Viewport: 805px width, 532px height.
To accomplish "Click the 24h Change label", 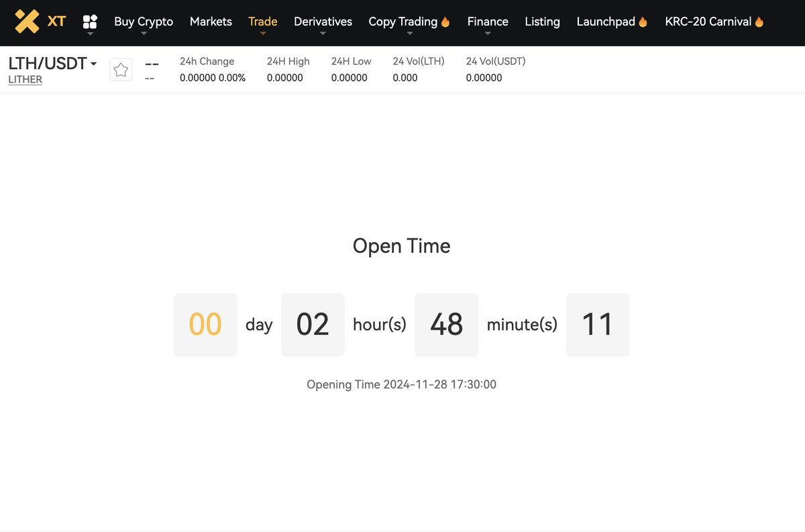I will pyautogui.click(x=207, y=61).
